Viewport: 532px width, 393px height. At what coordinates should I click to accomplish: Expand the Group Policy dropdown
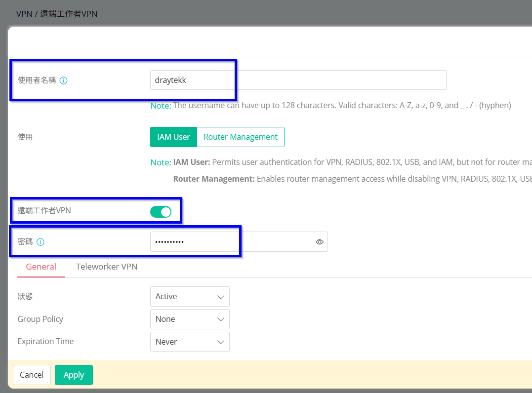coord(190,319)
